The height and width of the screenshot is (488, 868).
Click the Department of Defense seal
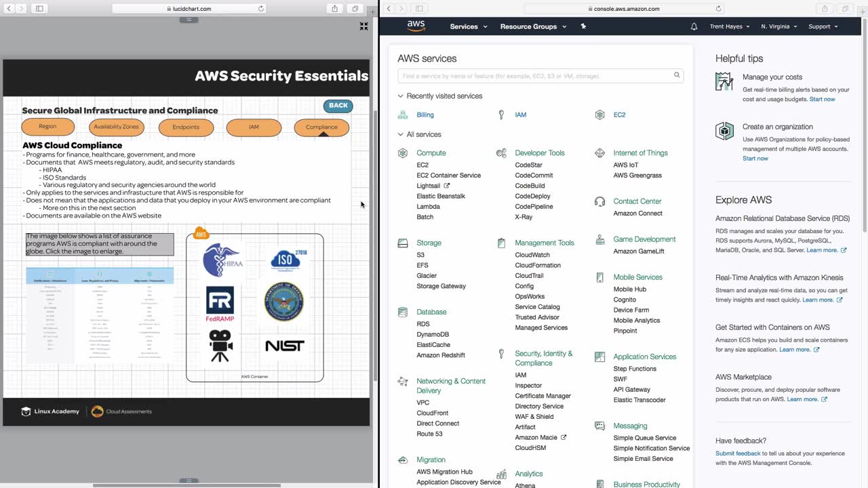point(283,302)
